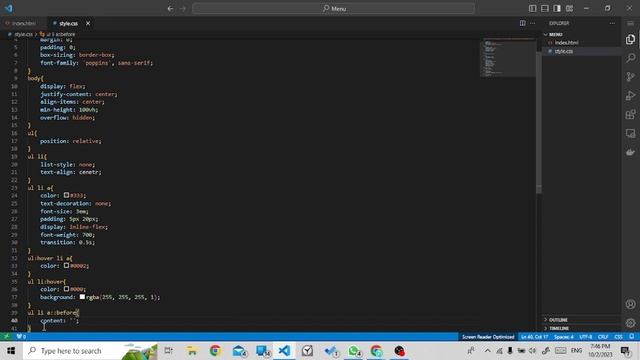Open Explorer Views and More Actions ellipsis

(612, 23)
